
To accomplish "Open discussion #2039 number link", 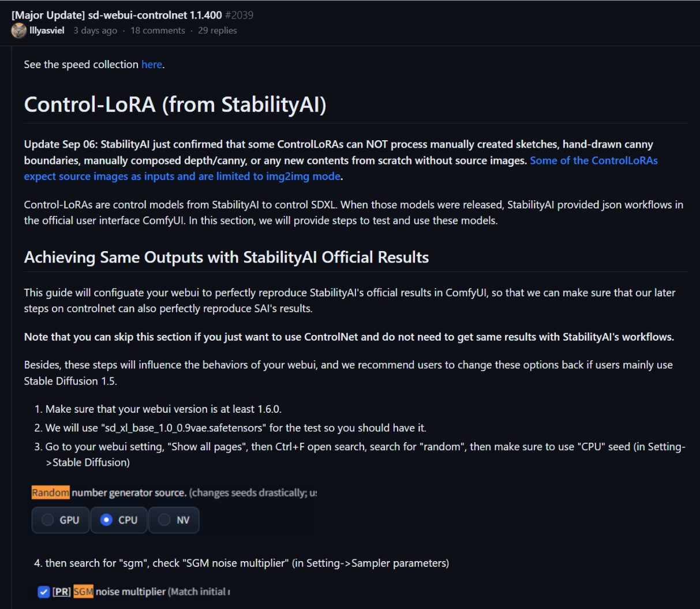I will coord(240,15).
